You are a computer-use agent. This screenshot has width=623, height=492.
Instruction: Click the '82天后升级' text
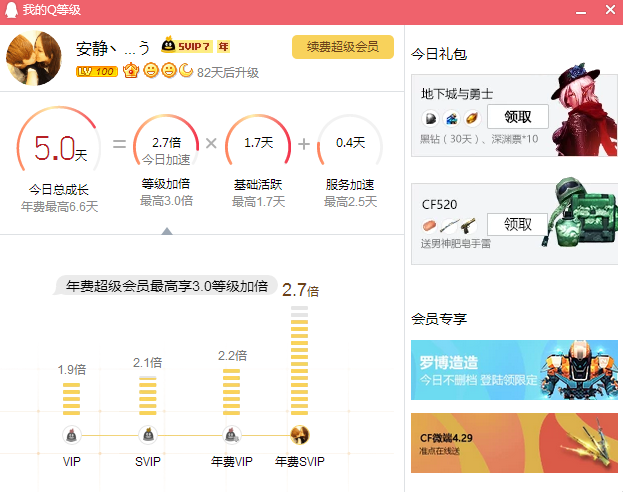point(228,72)
